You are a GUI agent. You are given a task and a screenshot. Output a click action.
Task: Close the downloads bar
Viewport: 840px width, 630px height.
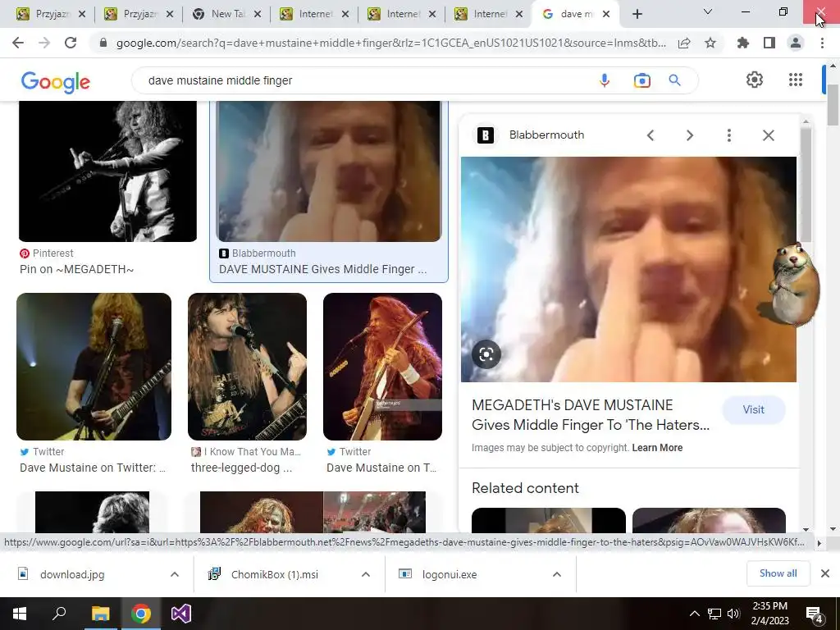(825, 573)
